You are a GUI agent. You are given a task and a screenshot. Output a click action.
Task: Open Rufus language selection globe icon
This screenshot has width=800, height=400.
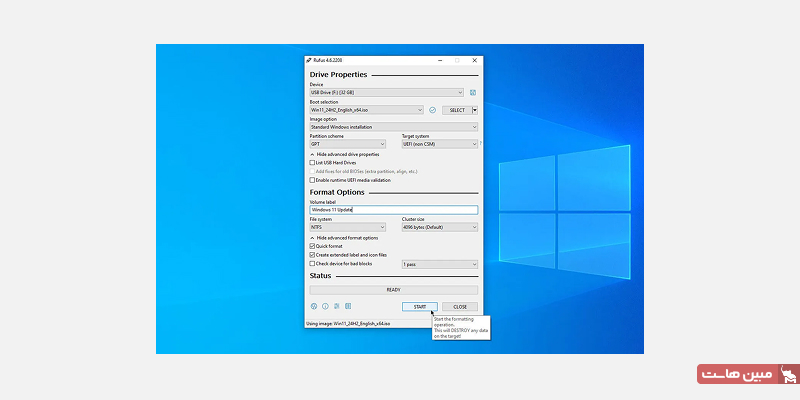click(x=314, y=307)
